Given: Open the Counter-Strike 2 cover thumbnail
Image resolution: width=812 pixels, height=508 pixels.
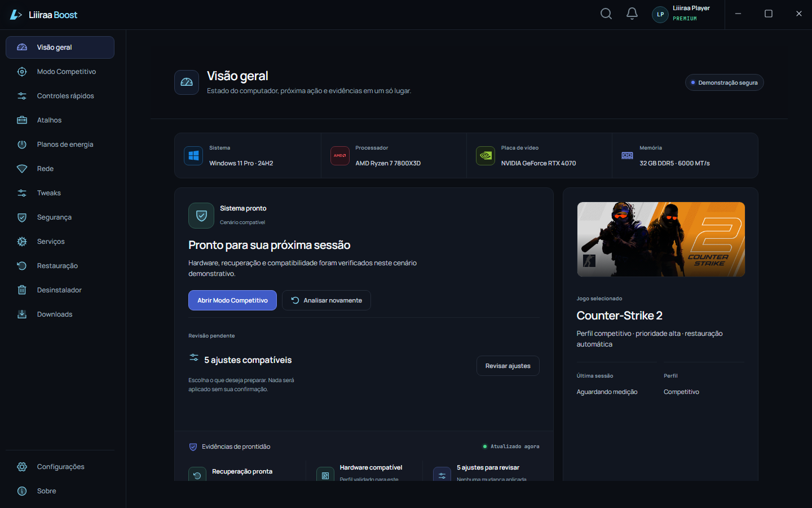Looking at the screenshot, I should (661, 239).
